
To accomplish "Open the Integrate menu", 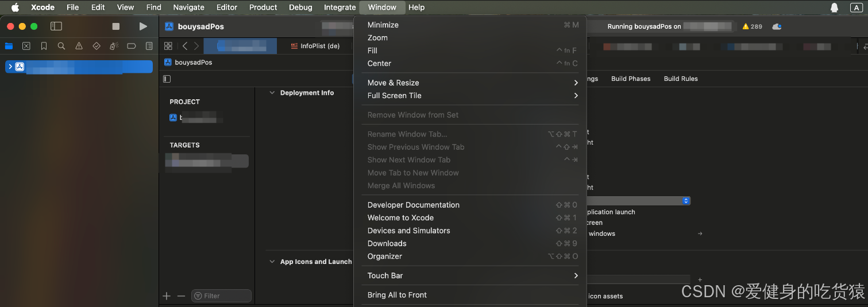I will (x=340, y=7).
